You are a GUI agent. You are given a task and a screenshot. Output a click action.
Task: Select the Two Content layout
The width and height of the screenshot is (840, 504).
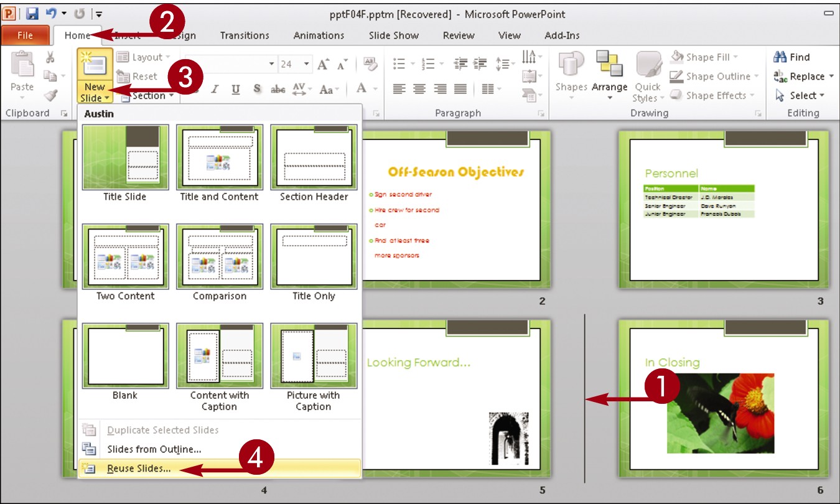[125, 263]
